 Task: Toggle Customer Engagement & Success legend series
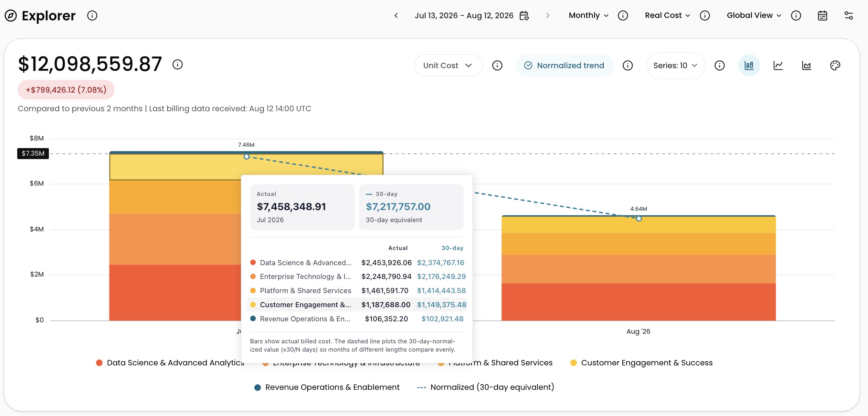[x=642, y=363]
